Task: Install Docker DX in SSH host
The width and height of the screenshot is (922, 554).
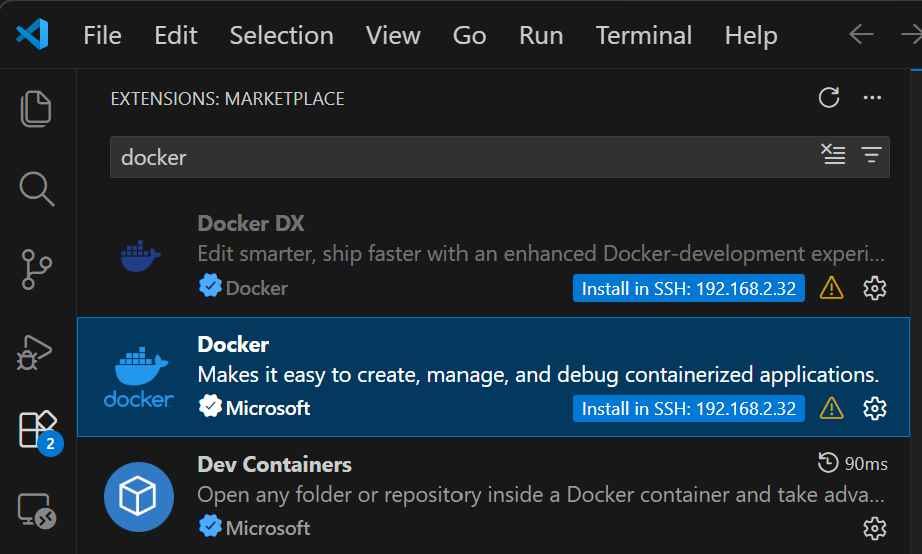Action: pyautogui.click(x=688, y=289)
